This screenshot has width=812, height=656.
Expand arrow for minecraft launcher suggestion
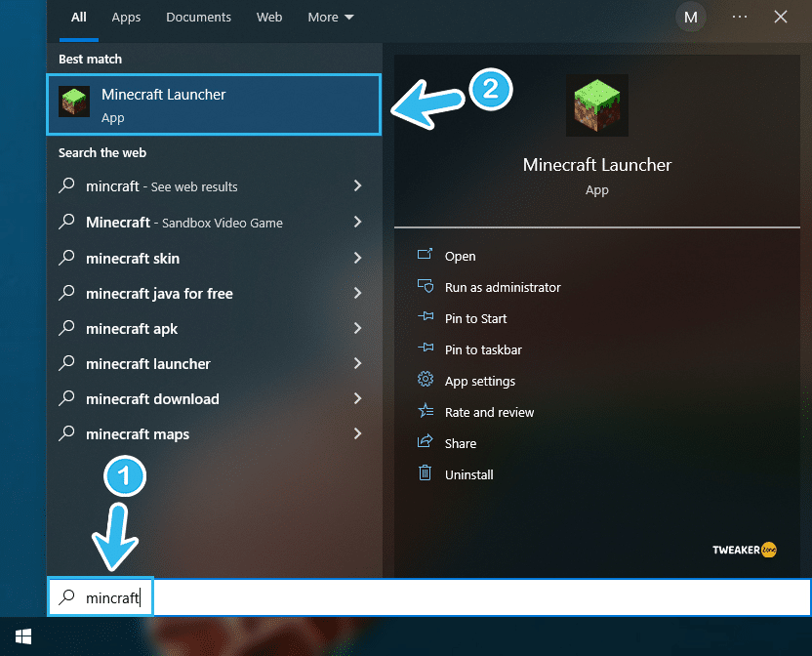[x=357, y=363]
